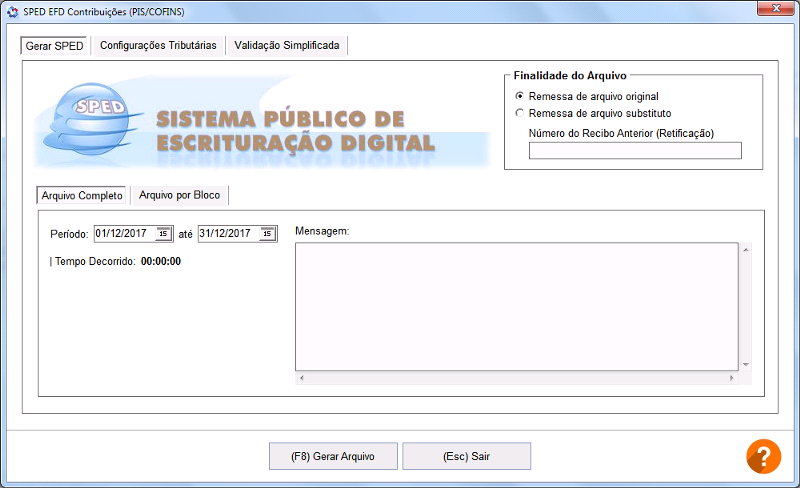Click the end period date field 31/12/2017
800x488 pixels.
238,233
